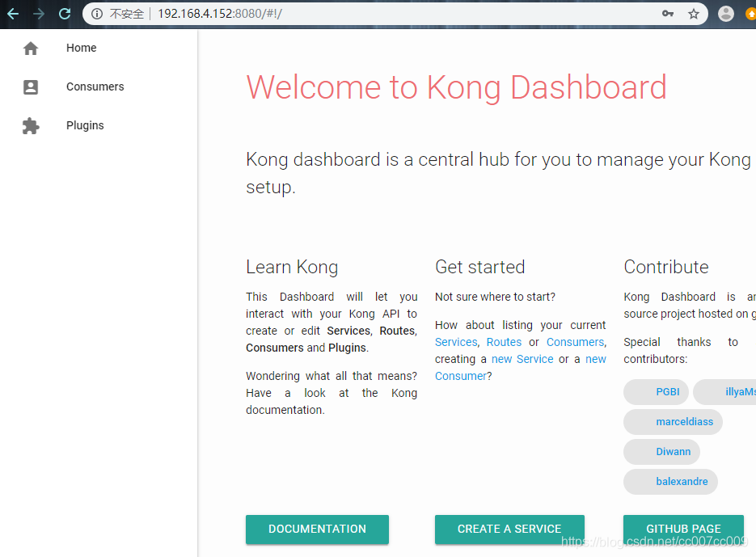Open contributor marceldiass chip
Viewport: 756px width, 557px height.
click(673, 421)
